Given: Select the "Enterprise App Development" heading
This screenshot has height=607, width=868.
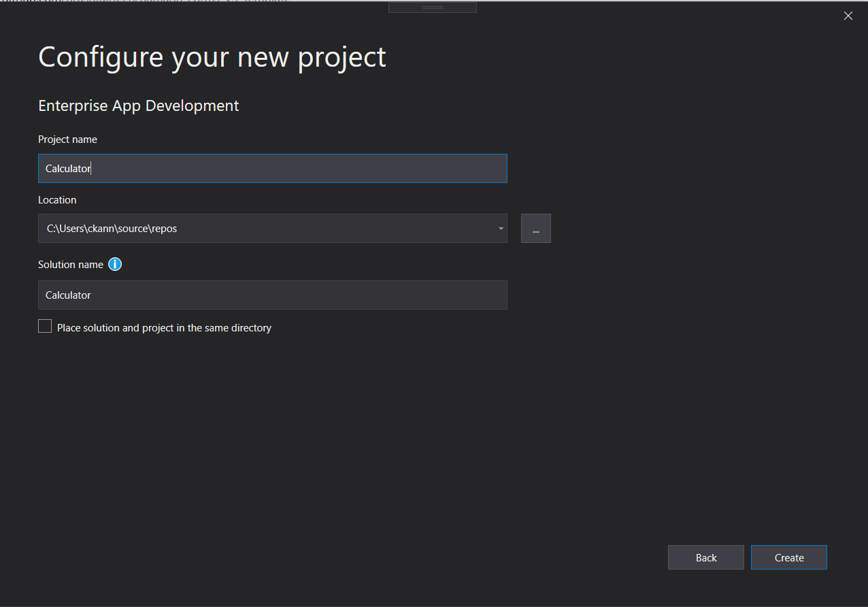Looking at the screenshot, I should point(138,105).
